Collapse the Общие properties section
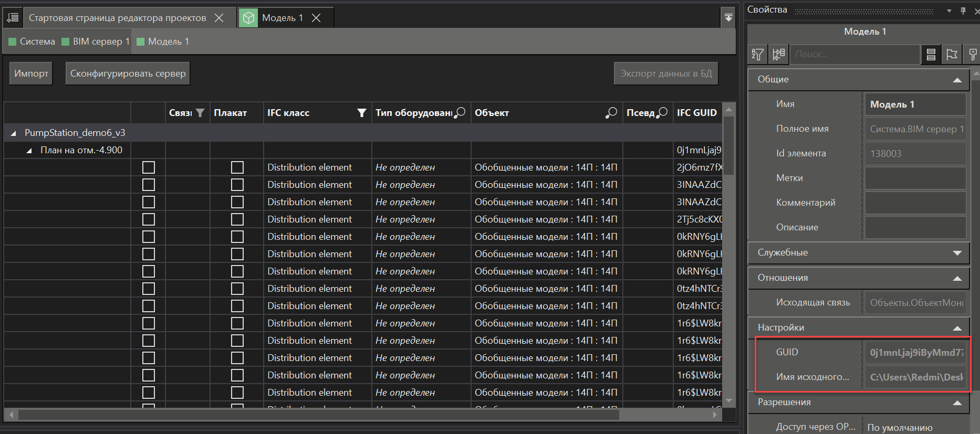 coord(957,80)
